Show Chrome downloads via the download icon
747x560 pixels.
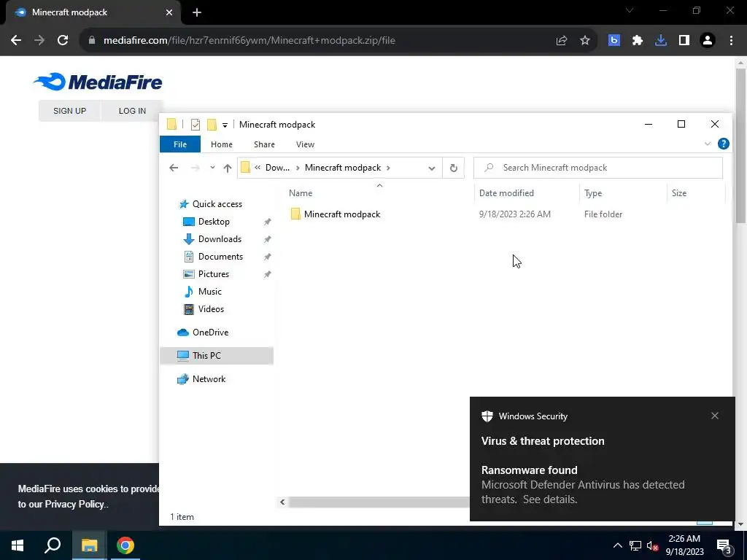tap(661, 41)
